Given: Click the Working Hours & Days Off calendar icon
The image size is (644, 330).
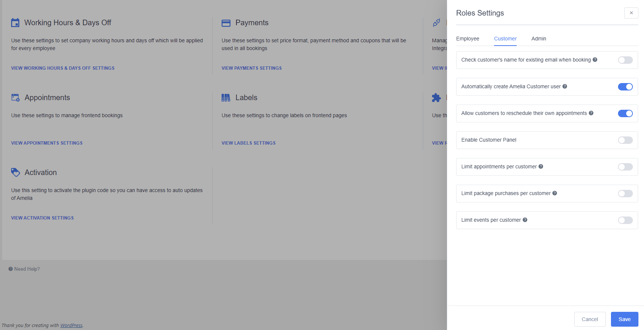Looking at the screenshot, I should [15, 23].
